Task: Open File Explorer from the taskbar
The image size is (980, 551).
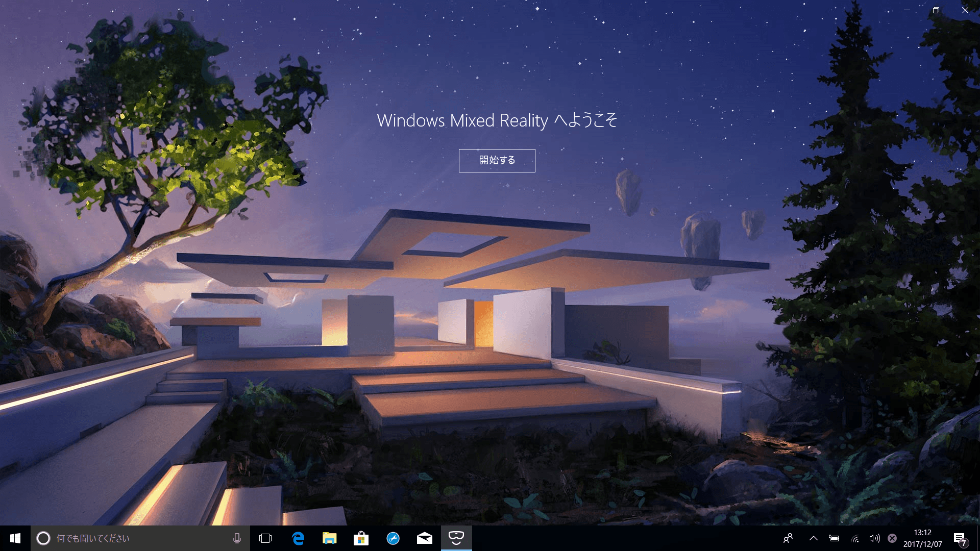Action: tap(329, 538)
